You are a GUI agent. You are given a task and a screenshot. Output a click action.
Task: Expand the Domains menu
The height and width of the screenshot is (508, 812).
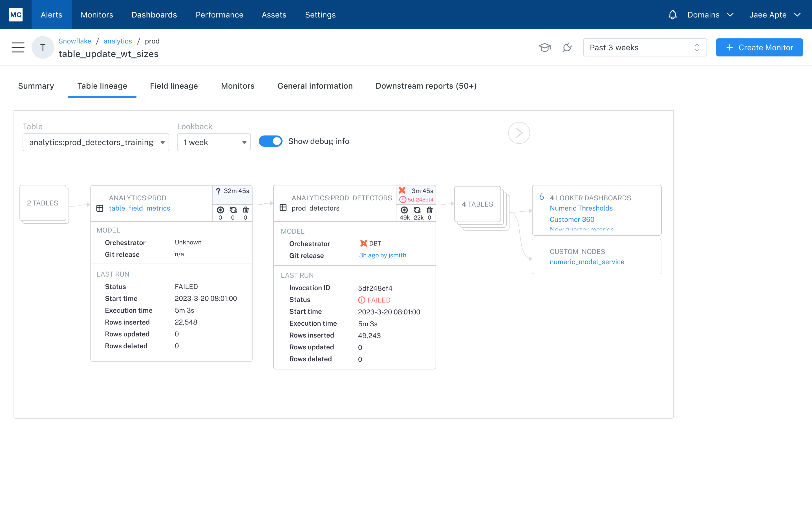point(710,15)
